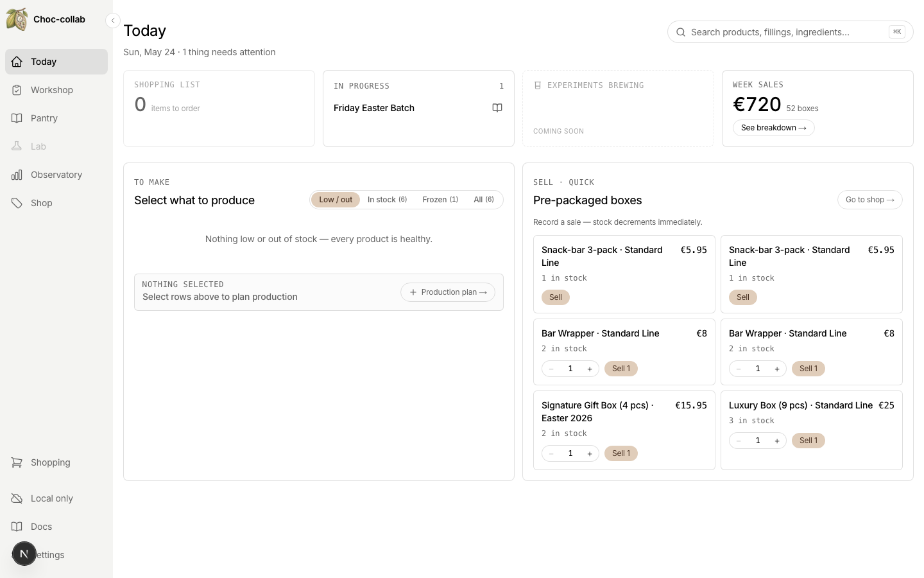Open the Friday Easter Batch entry

coord(374,108)
